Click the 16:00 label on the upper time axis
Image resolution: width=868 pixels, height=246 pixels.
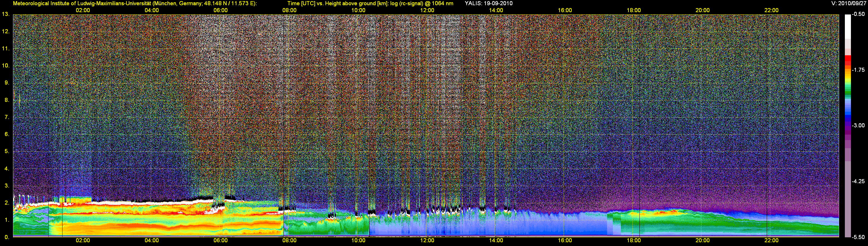coord(565,10)
